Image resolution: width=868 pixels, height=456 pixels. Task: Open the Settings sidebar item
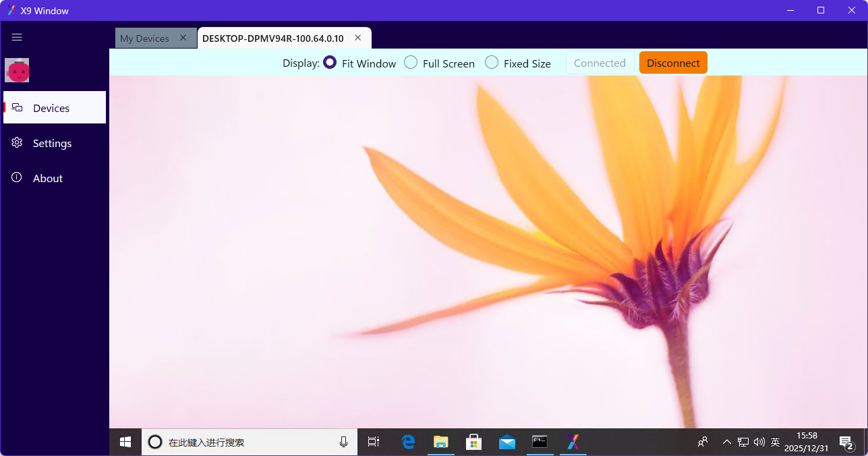pos(52,143)
